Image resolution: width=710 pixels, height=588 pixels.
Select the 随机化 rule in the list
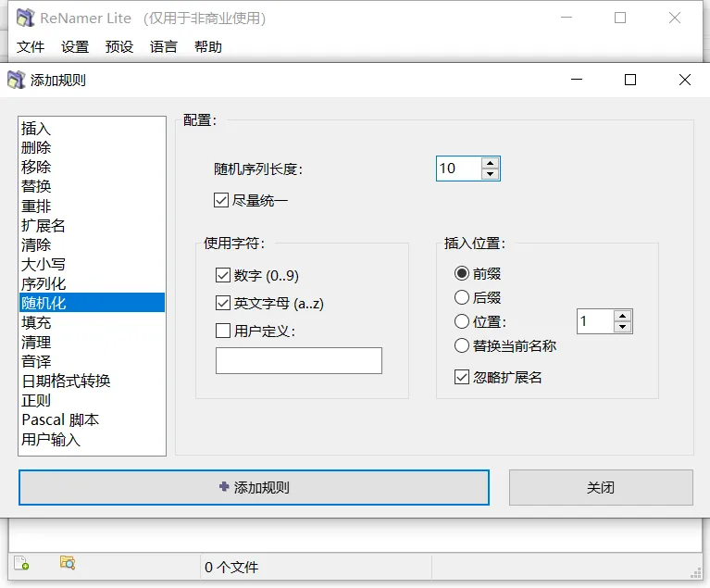(92, 303)
